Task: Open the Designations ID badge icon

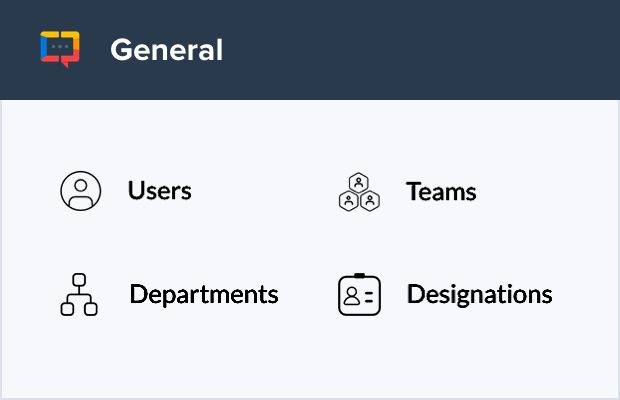Action: click(359, 294)
